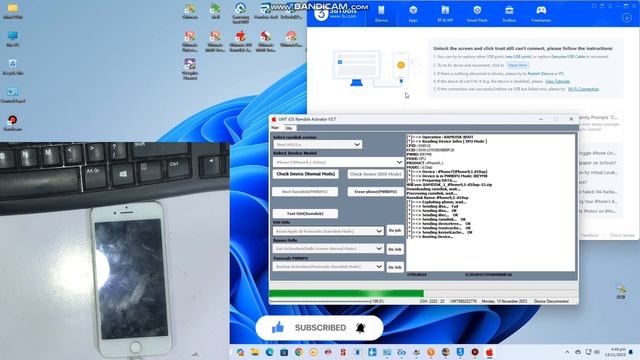Open the Wi-Fi Connection link

(583, 89)
